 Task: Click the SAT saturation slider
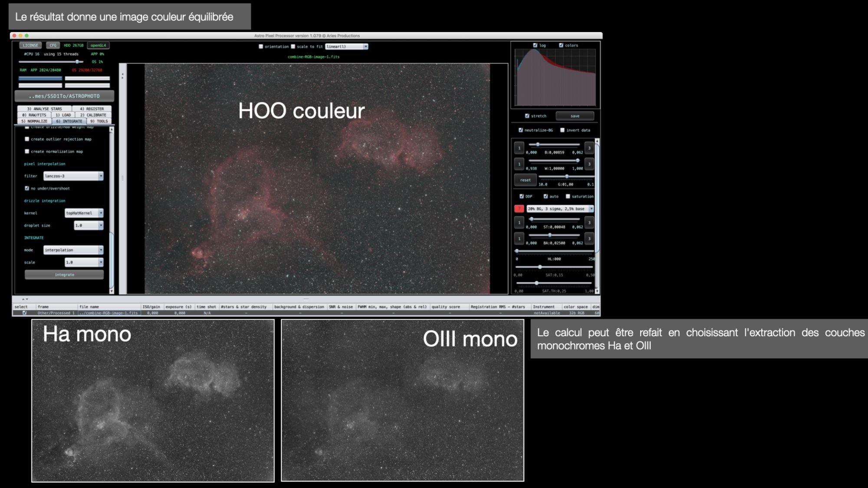(x=554, y=267)
